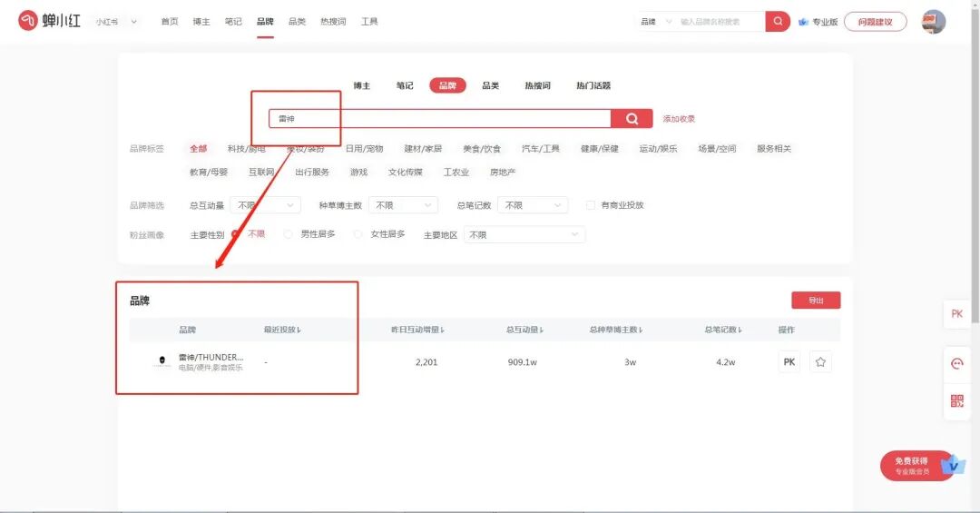Sort the table by 昨日互动增量
The width and height of the screenshot is (980, 513).
[x=417, y=330]
